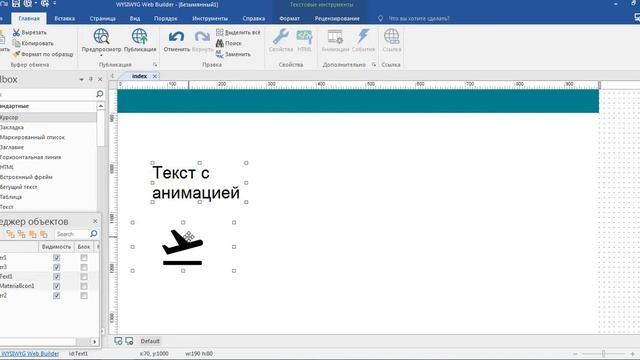Screen dimensions: 640x360
Task: Close the Object Manager panel
Action: pyautogui.click(x=95, y=221)
